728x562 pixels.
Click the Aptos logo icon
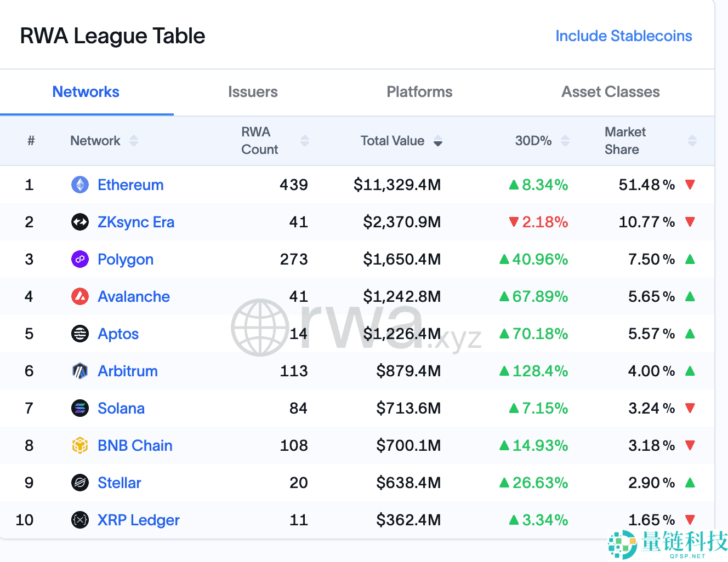point(80,334)
